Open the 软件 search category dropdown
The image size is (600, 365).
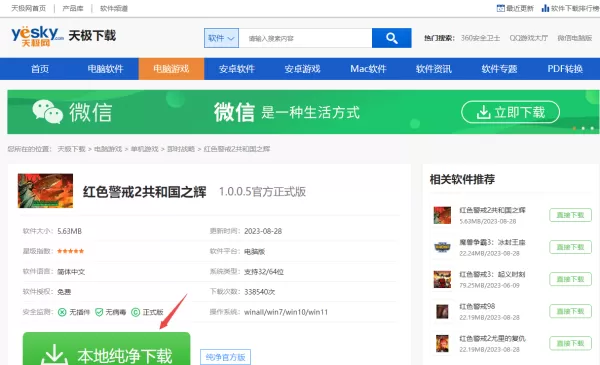(221, 38)
